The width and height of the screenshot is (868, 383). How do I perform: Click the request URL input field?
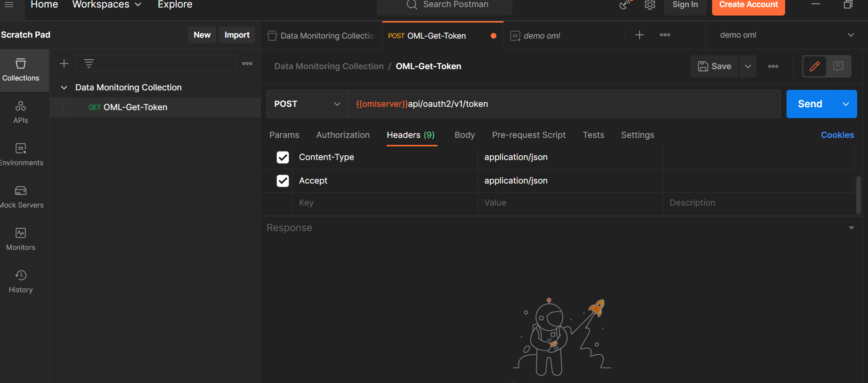coord(564,104)
